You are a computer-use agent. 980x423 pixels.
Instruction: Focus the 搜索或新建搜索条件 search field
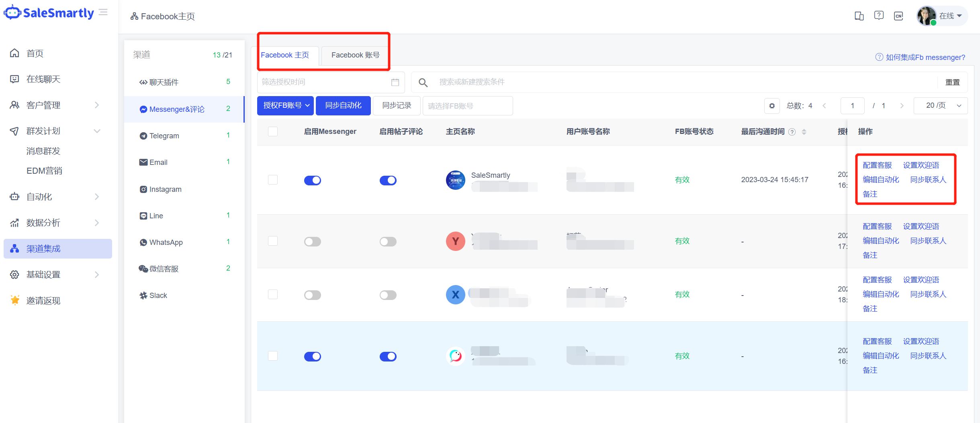tap(683, 82)
